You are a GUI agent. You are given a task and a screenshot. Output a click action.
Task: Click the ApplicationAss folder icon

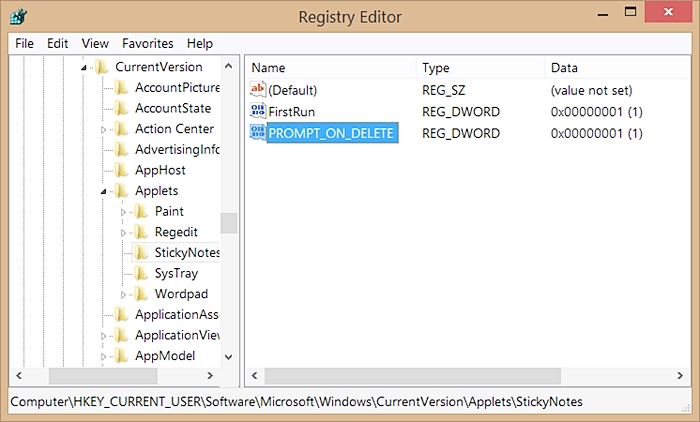coord(121,314)
